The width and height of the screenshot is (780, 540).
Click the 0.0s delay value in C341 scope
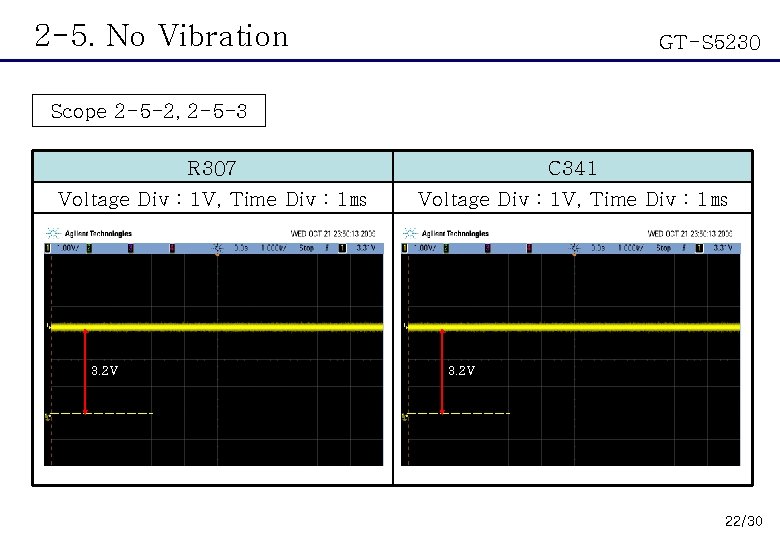[x=598, y=248]
